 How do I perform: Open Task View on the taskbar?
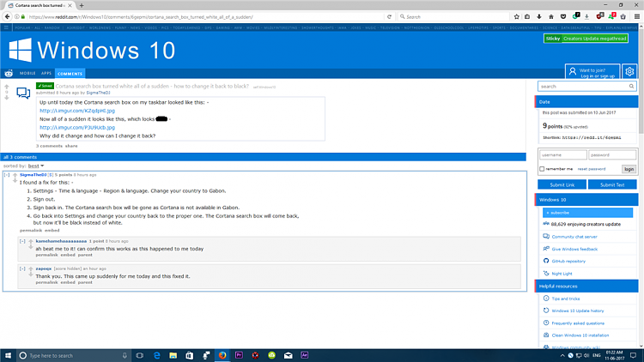pyautogui.click(x=140, y=355)
